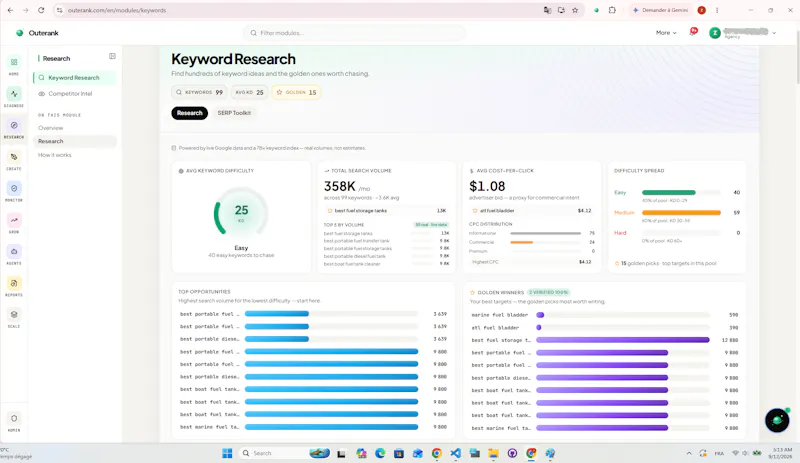Click the page vertical scrollbar
This screenshot has height=463, width=800.
(x=797, y=56)
